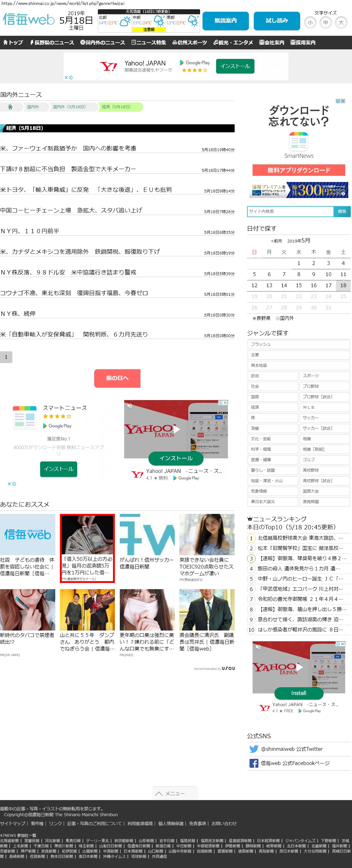
Task: Click the site search input field
Action: [x=290, y=211]
